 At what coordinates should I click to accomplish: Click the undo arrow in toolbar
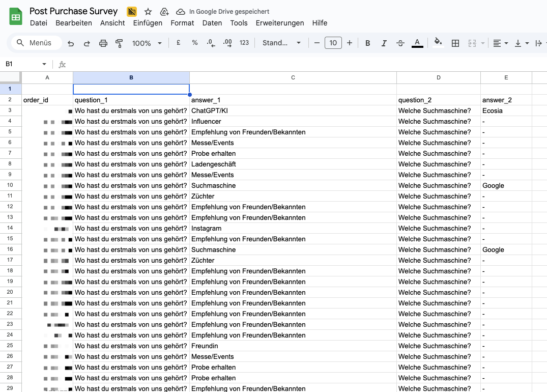(71, 43)
